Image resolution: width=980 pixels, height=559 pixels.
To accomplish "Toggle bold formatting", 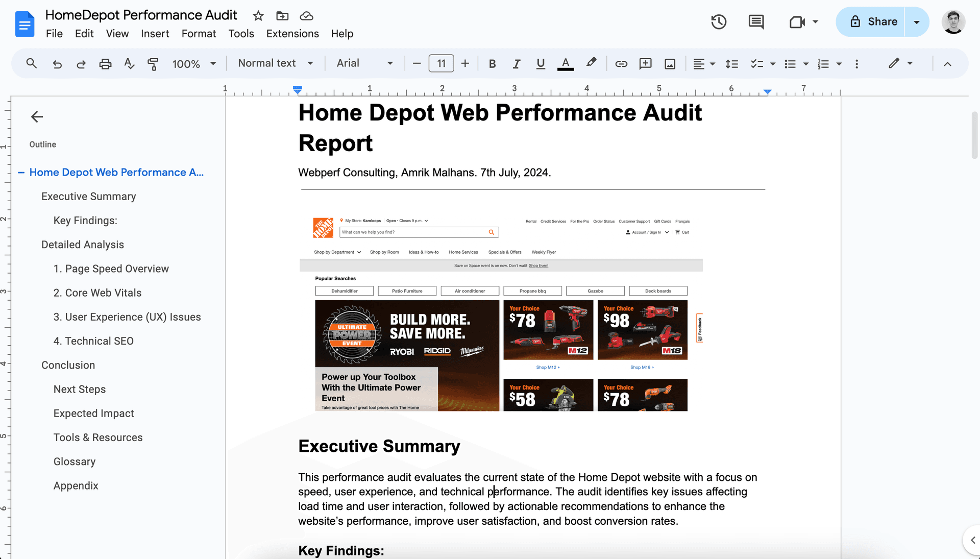I will [492, 64].
